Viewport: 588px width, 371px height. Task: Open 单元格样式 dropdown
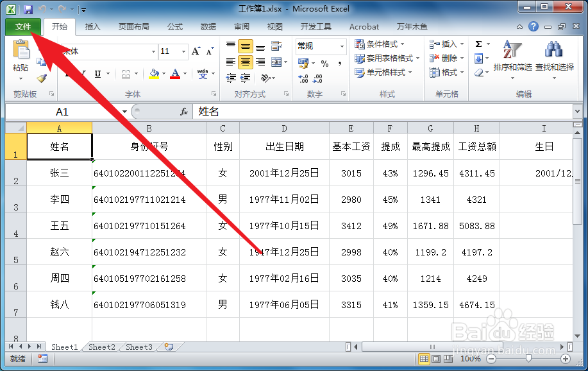point(383,72)
